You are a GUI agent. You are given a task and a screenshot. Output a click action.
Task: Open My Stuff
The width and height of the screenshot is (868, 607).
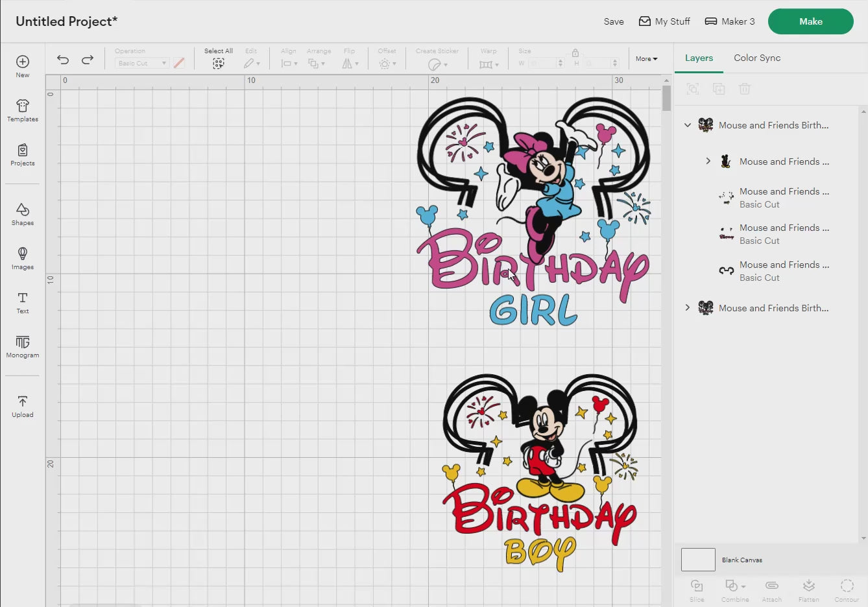click(664, 21)
